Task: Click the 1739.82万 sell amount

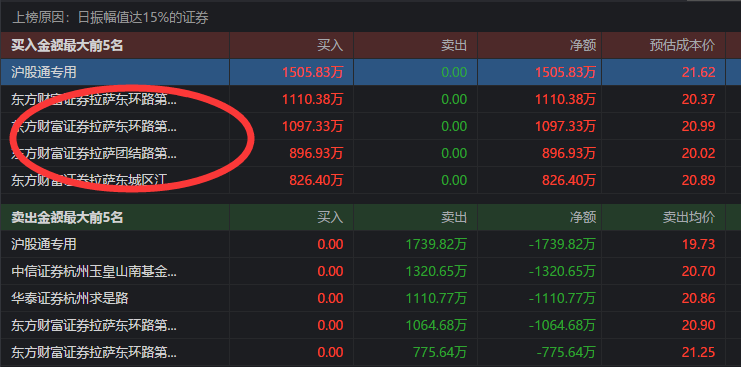Action: [x=436, y=244]
